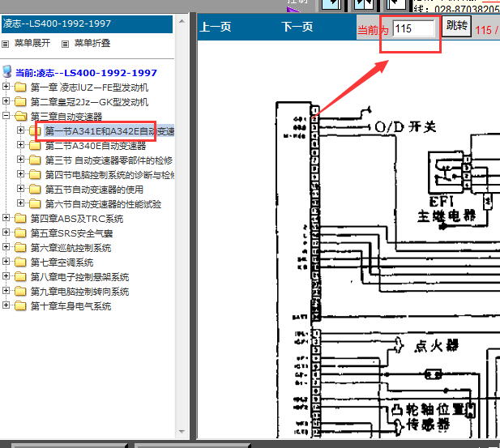The image size is (500, 448).
Task: Click the folder icon of 第四章ABS及TRC系统
Action: [x=20, y=218]
